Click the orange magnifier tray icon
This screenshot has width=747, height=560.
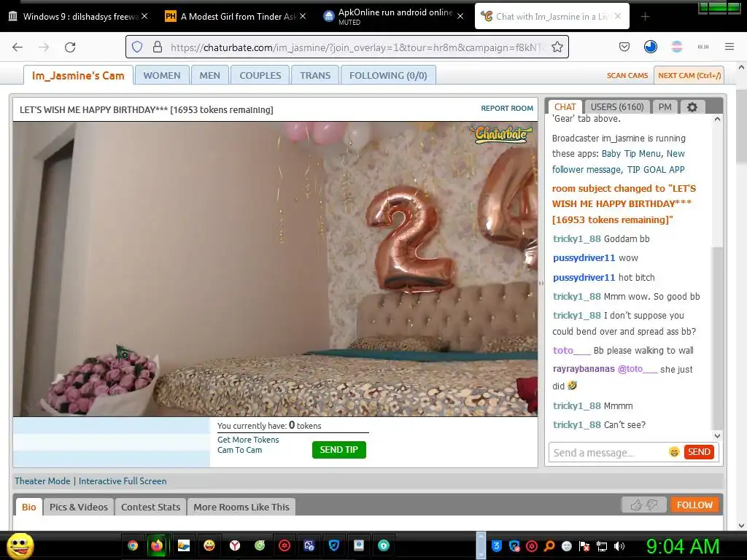click(549, 546)
